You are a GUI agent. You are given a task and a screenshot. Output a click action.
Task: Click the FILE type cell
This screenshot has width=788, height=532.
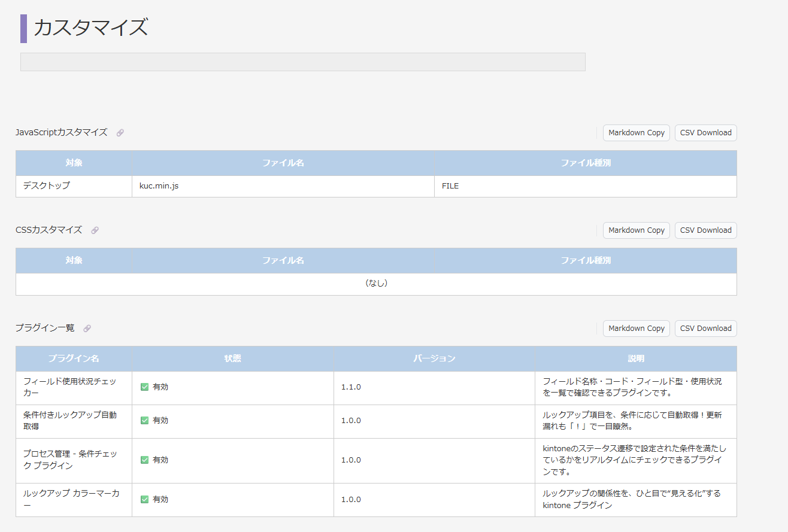(x=586, y=186)
